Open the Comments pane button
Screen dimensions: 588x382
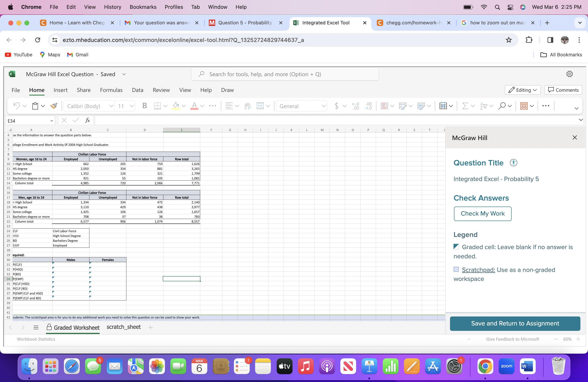563,90
